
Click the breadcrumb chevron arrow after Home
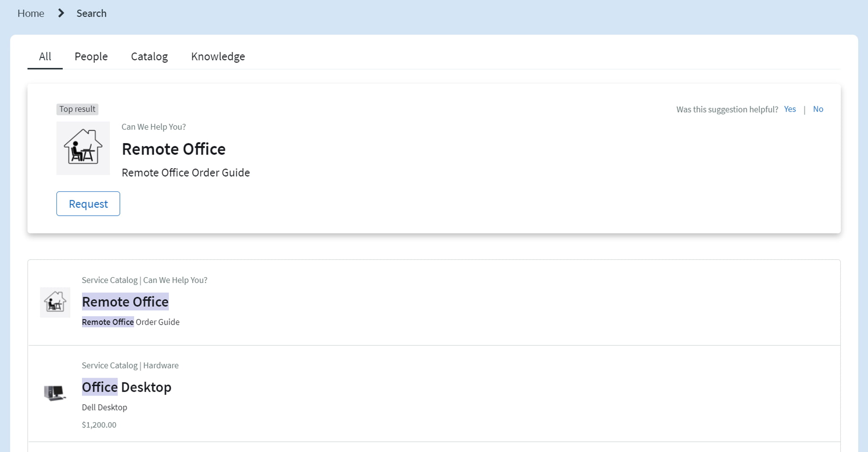click(x=61, y=13)
